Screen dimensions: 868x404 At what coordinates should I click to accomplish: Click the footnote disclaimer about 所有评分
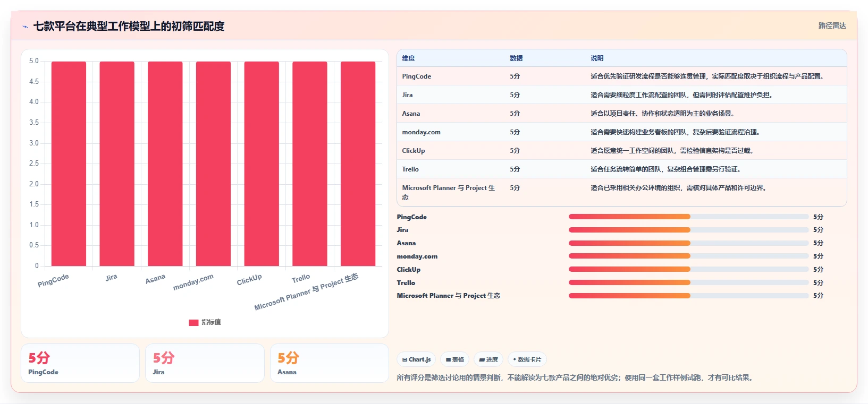point(575,378)
